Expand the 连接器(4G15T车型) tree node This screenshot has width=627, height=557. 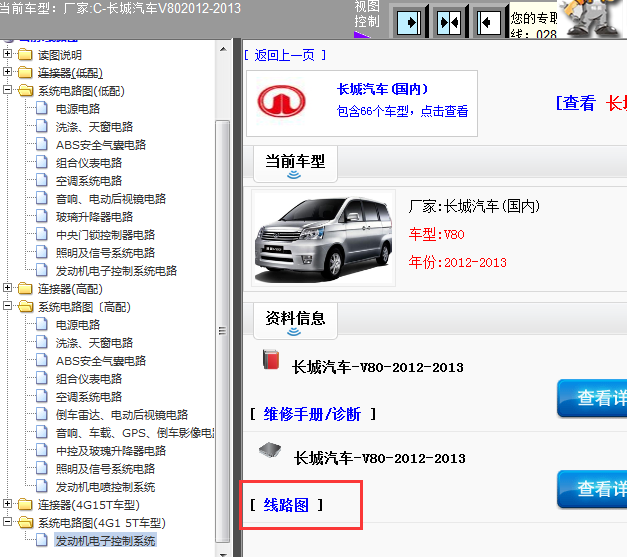click(x=7, y=503)
